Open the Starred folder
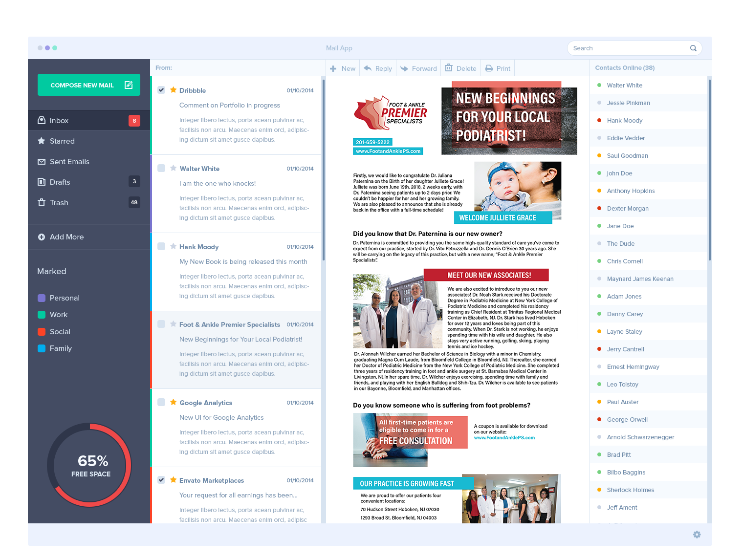743x560 pixels. (x=89, y=141)
